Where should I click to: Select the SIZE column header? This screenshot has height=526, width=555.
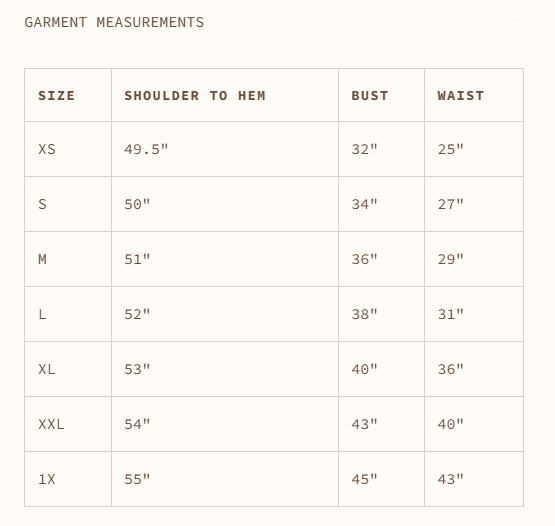coord(57,96)
